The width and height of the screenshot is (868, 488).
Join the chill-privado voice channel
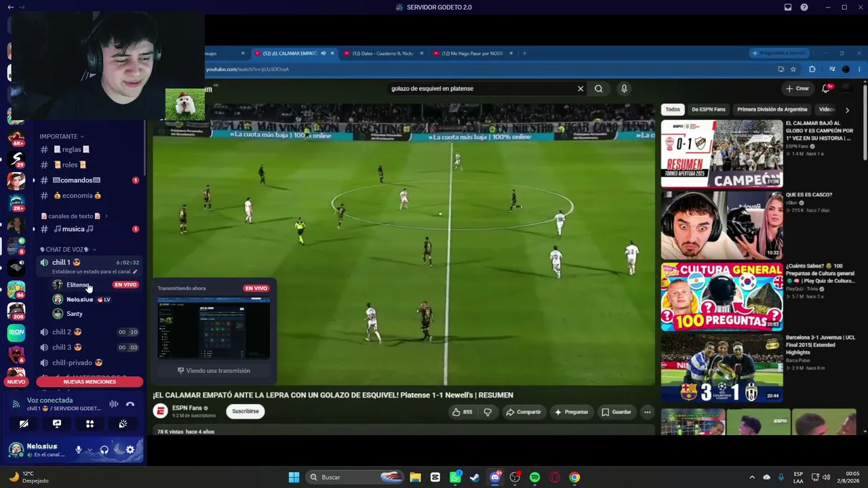coord(89,363)
